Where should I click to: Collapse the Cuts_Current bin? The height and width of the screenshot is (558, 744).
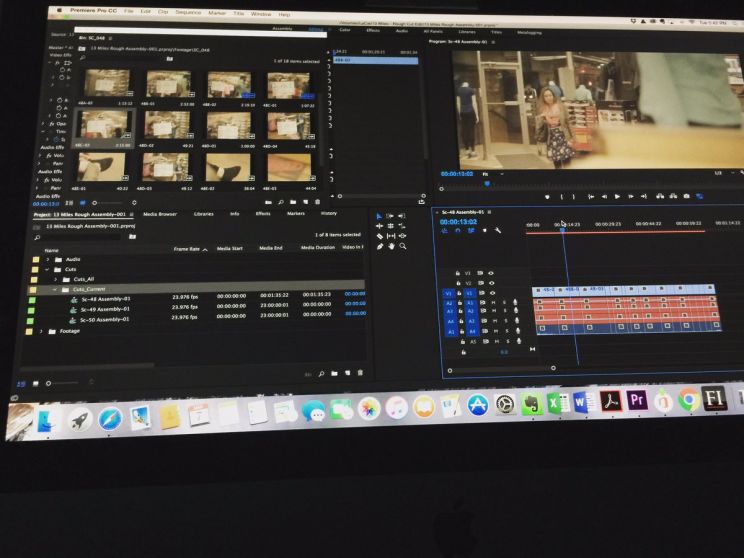(x=55, y=289)
